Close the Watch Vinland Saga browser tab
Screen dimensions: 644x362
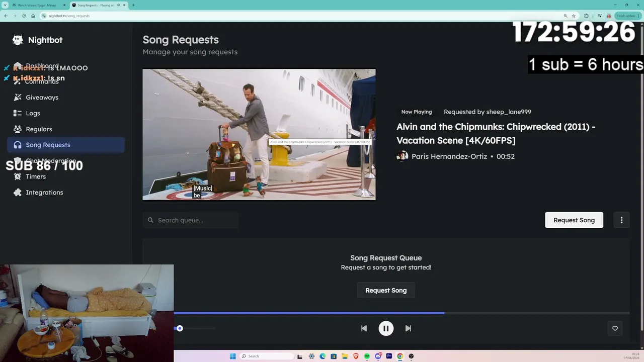65,5
